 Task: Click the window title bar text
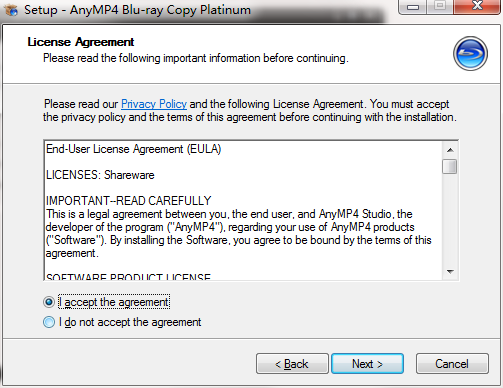tap(137, 10)
